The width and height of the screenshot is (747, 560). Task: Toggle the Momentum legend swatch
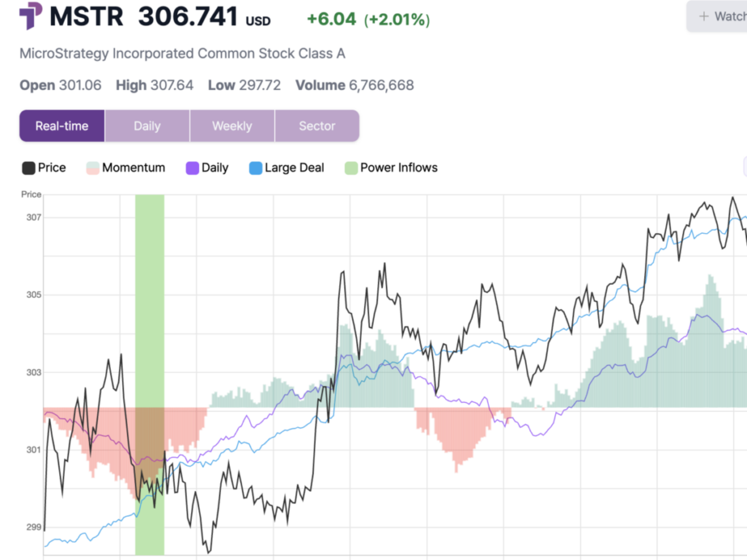point(93,168)
